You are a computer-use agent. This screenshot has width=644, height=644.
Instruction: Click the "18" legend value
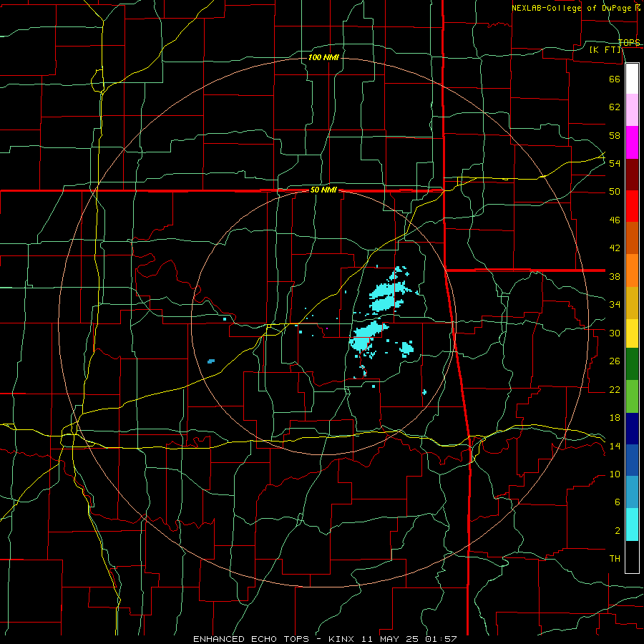pos(615,418)
